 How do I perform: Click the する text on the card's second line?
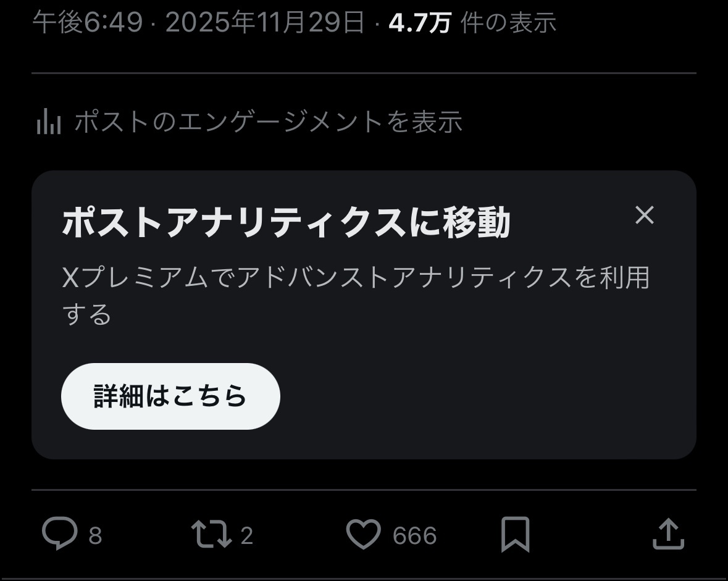[87, 314]
